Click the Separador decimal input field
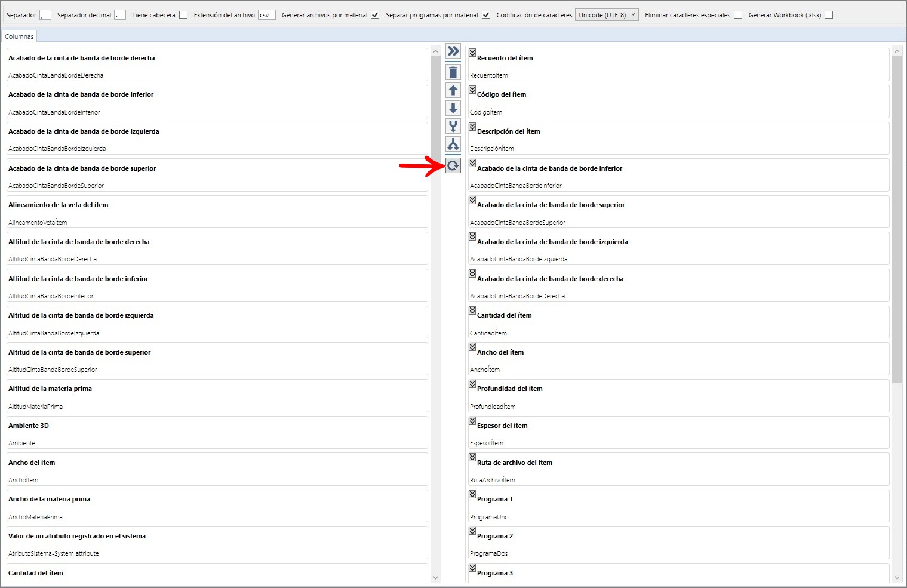The height and width of the screenshot is (588, 907). [x=120, y=15]
